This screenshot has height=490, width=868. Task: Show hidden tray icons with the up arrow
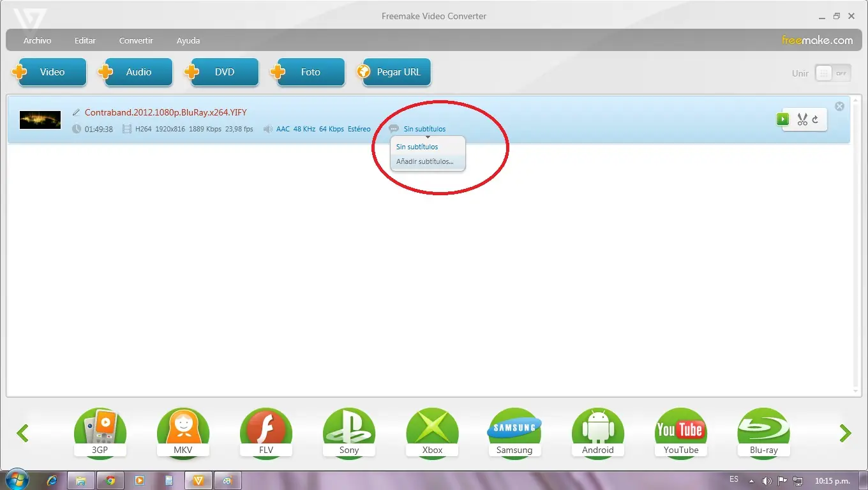pos(751,480)
